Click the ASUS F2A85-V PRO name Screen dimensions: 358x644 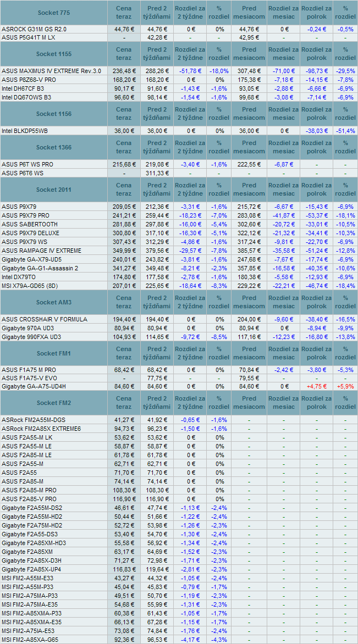coord(29,499)
